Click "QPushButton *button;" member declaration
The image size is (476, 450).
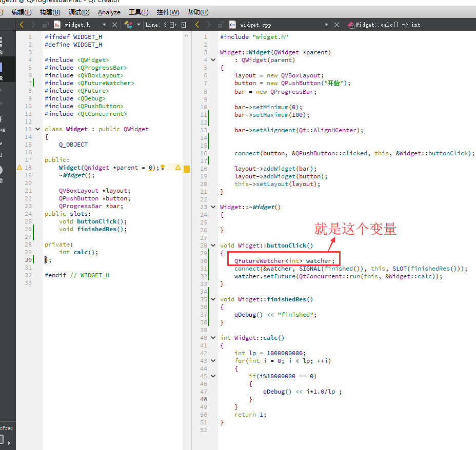coord(95,198)
